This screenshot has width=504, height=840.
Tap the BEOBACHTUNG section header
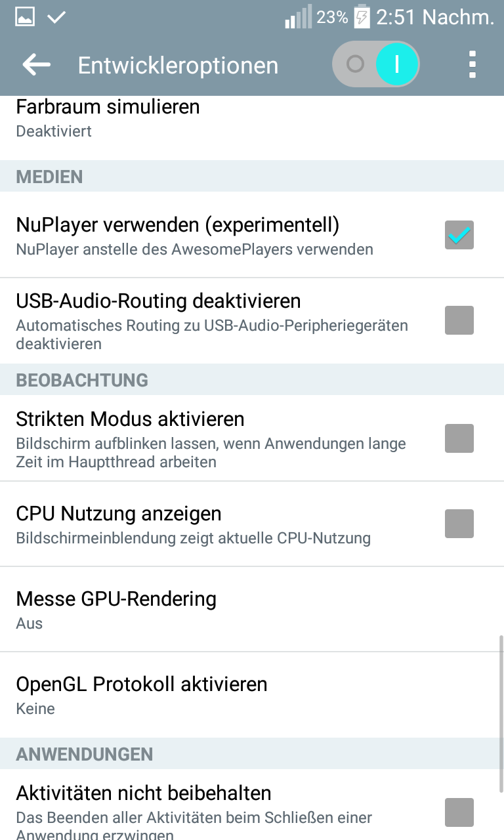coord(82,380)
